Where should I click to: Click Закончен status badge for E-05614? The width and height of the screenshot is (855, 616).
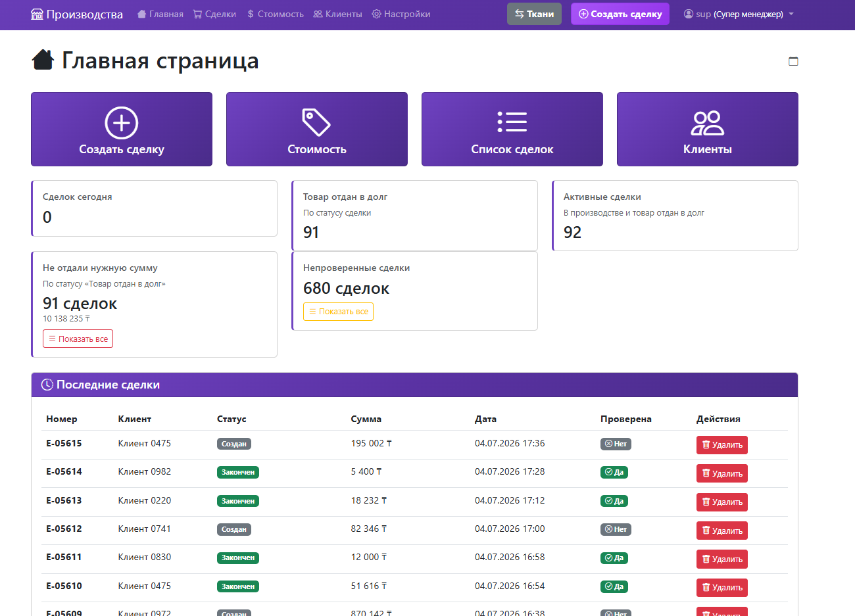(x=238, y=472)
